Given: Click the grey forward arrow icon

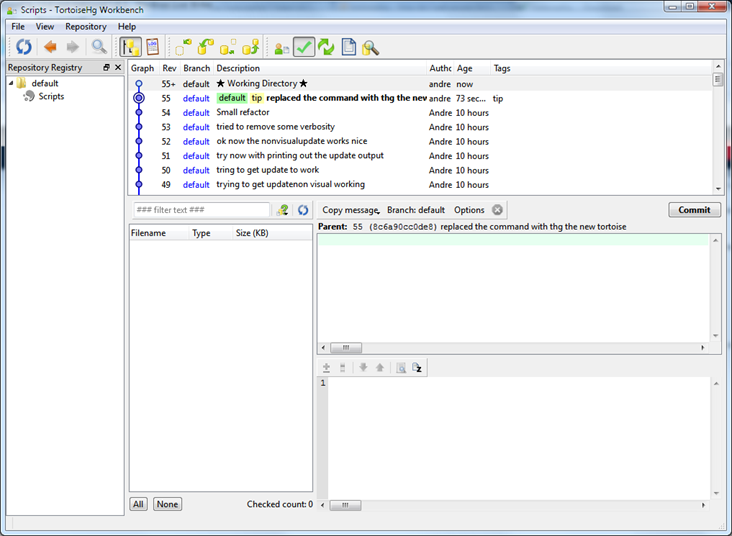Looking at the screenshot, I should [72, 47].
